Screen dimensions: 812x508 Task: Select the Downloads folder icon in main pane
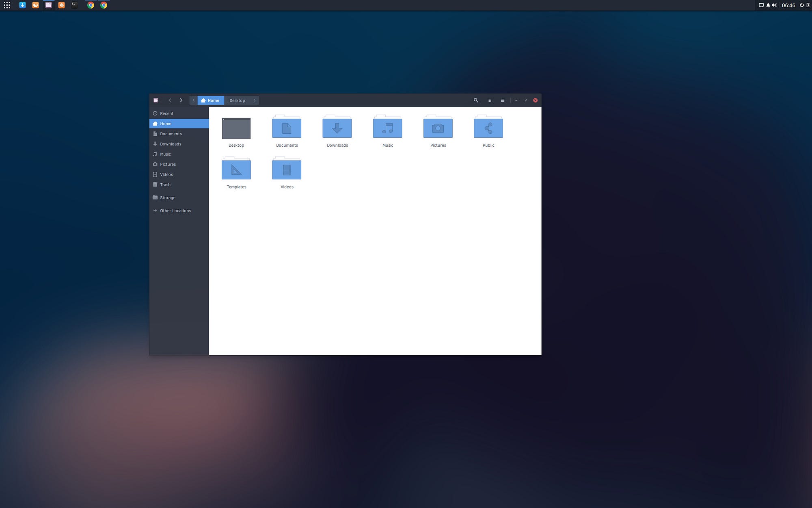[337, 126]
